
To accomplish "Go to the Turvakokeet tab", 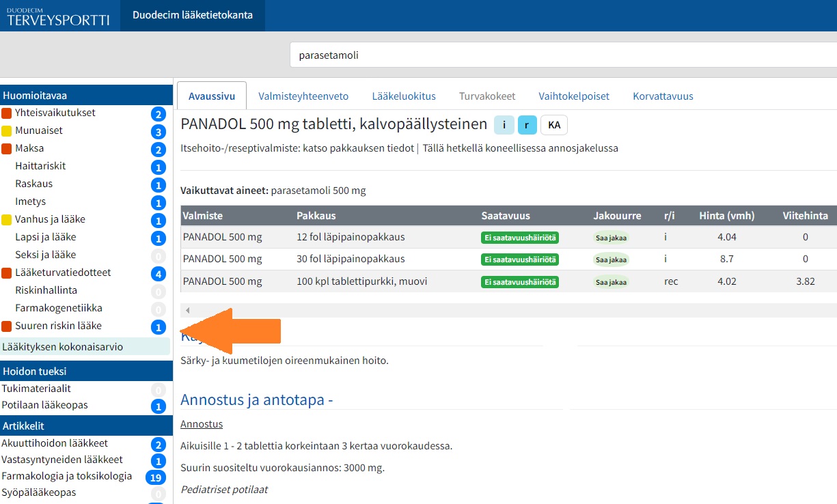I will 487,96.
